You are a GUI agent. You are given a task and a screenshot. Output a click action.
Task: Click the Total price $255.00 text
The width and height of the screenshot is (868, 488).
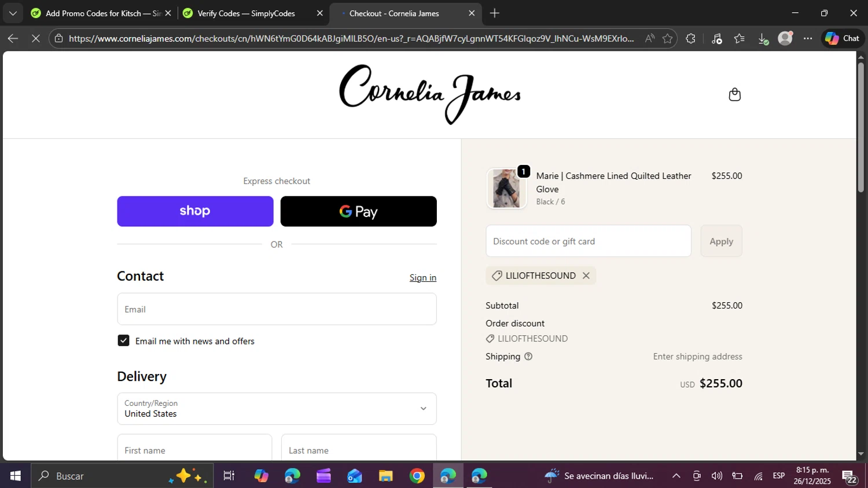point(721,383)
